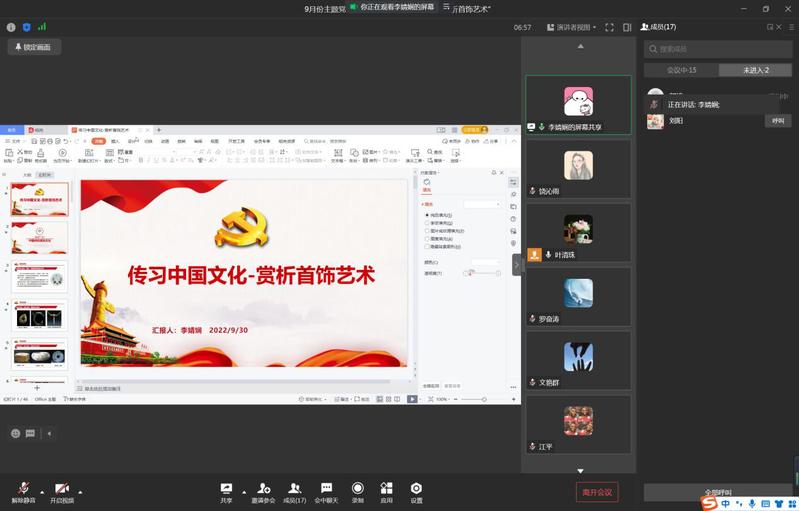Click the WPS format painter icon
799x511 pixels.
[41, 153]
